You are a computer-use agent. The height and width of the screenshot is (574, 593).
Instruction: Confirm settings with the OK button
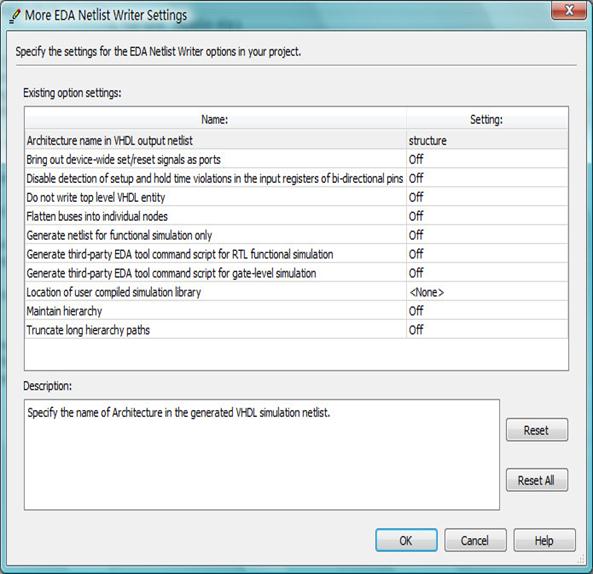point(406,540)
